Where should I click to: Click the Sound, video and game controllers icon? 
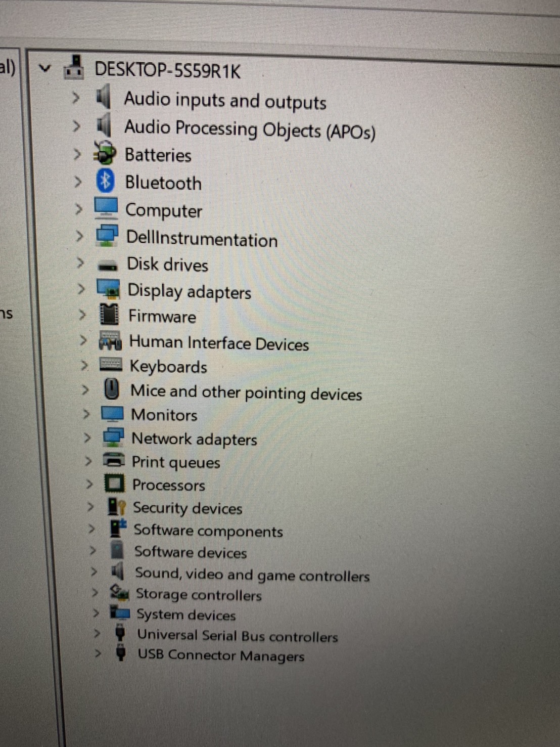pyautogui.click(x=118, y=572)
